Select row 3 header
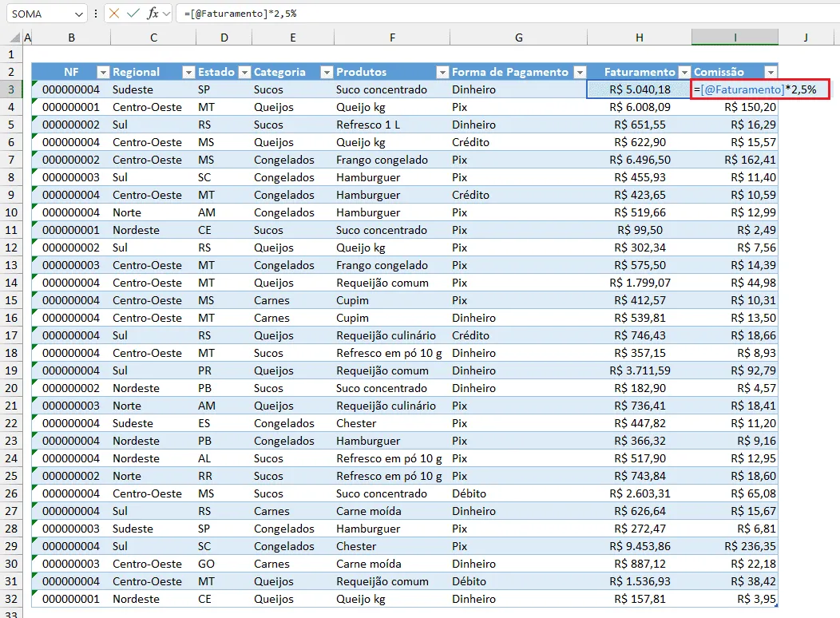The image size is (840, 618). (x=11, y=89)
